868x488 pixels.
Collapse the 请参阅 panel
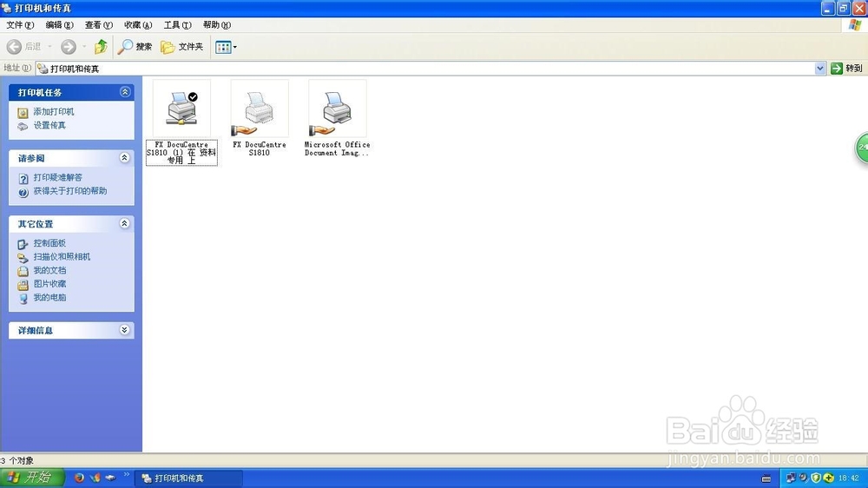124,158
